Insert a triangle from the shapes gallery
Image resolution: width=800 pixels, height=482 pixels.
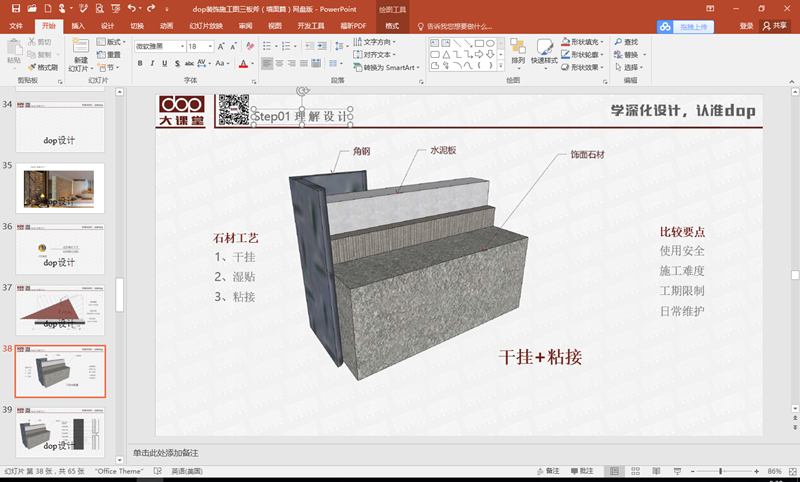tap(446, 54)
